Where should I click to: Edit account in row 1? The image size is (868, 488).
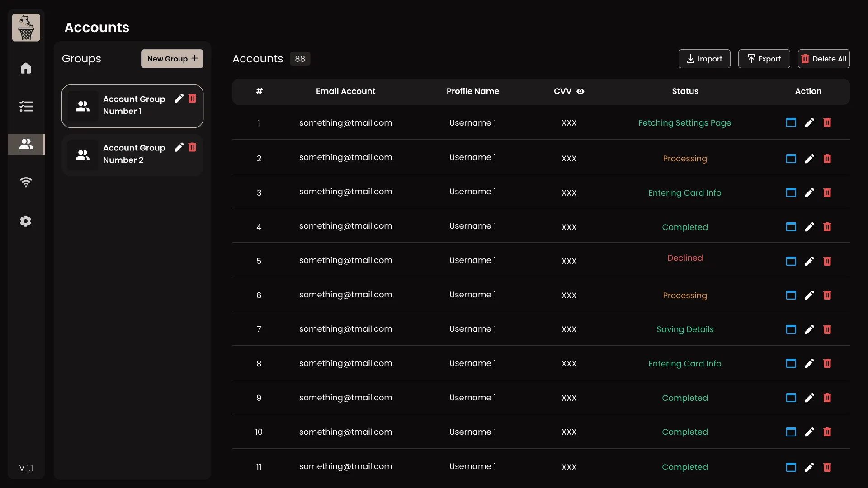pos(809,122)
